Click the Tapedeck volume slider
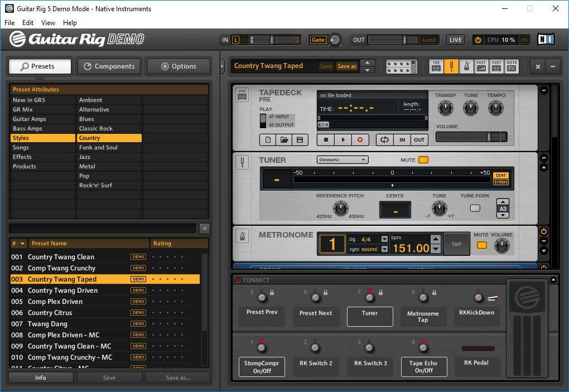The height and width of the screenshot is (392, 569). pyautogui.click(x=471, y=137)
